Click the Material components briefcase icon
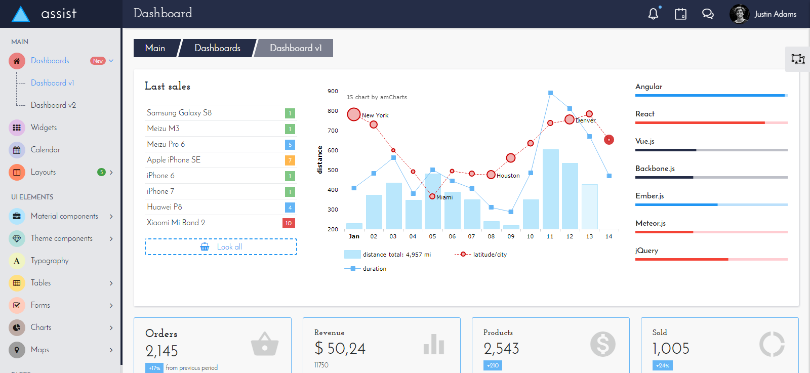This screenshot has height=373, width=810. point(17,216)
